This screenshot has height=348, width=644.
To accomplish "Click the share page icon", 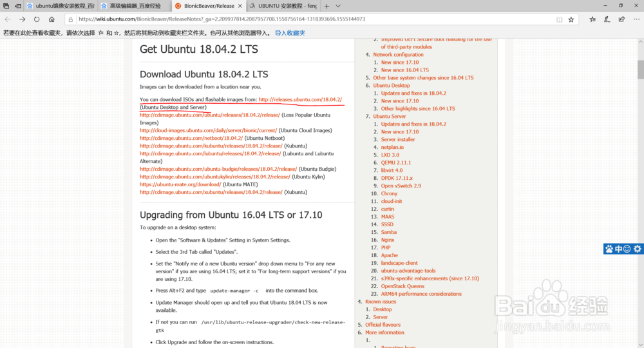I will point(621,19).
